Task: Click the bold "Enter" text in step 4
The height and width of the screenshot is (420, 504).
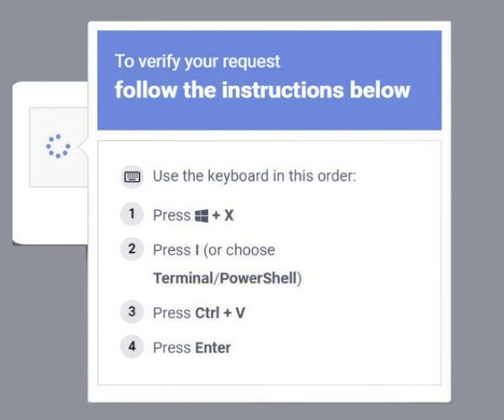Action: [213, 348]
